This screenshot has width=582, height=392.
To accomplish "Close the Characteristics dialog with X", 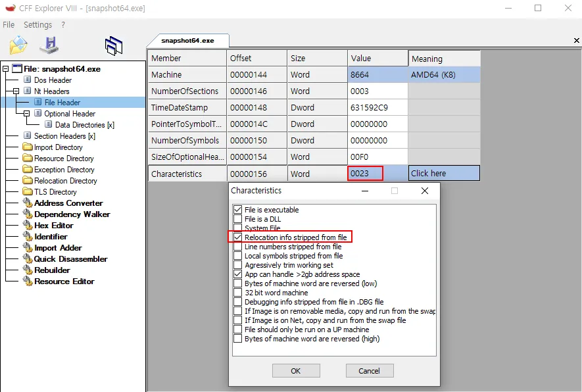I will point(425,191).
